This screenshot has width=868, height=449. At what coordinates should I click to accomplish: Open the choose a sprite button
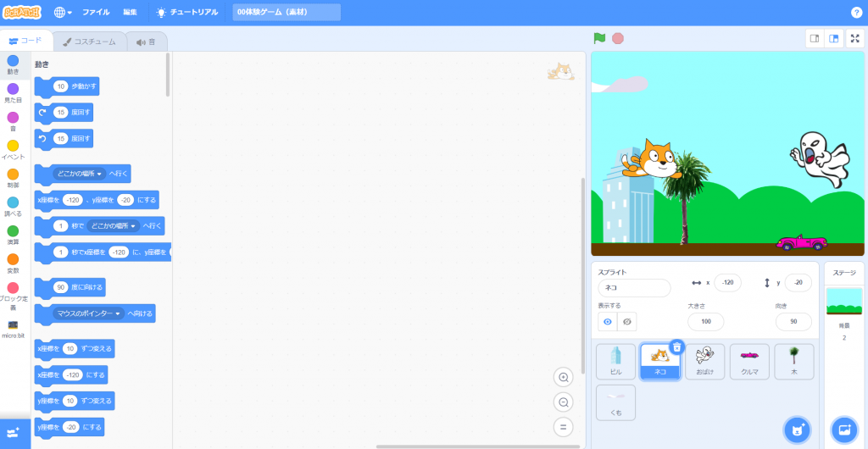coord(797,430)
